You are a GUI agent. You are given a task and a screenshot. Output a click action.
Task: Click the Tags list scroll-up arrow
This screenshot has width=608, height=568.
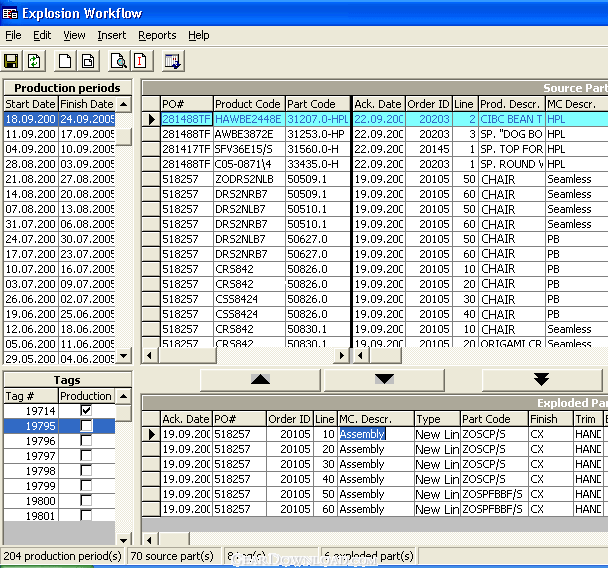(124, 396)
